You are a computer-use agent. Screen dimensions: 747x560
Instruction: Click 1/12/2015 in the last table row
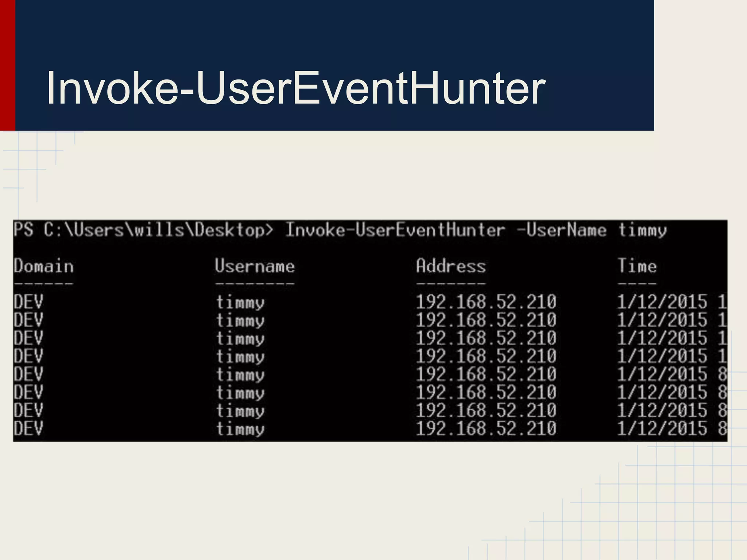point(662,428)
